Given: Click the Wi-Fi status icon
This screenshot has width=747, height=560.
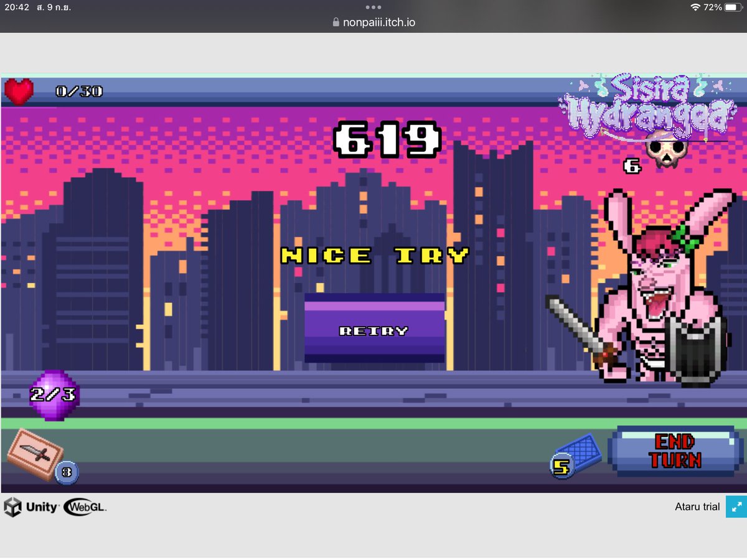Looking at the screenshot, I should [x=695, y=7].
